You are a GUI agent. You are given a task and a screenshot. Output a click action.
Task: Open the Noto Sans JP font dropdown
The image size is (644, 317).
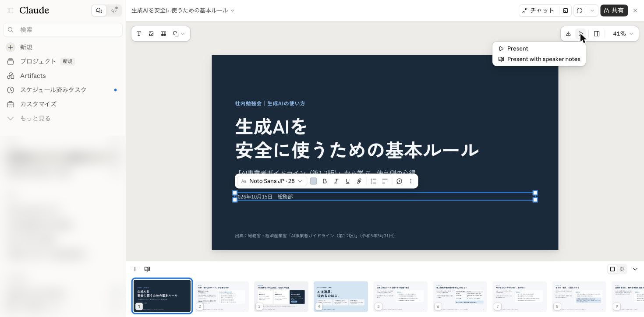[x=272, y=181]
